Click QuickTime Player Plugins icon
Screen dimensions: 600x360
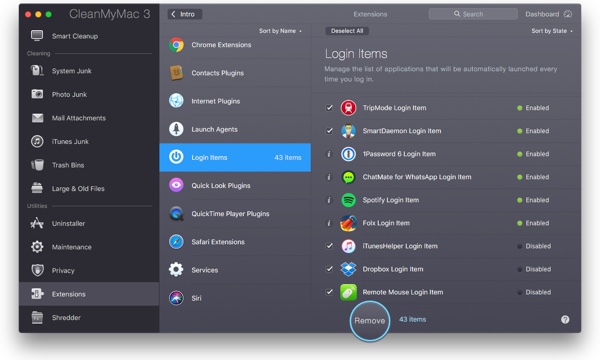click(176, 213)
